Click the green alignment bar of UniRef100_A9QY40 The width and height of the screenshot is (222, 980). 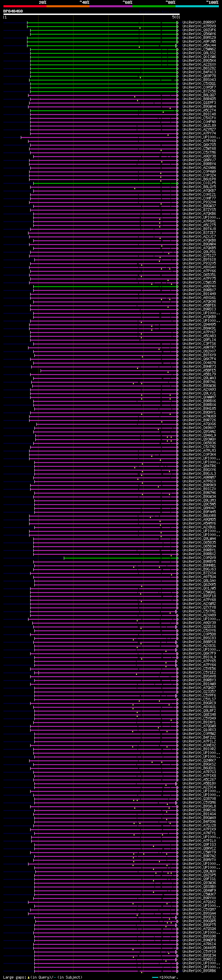click(x=106, y=286)
